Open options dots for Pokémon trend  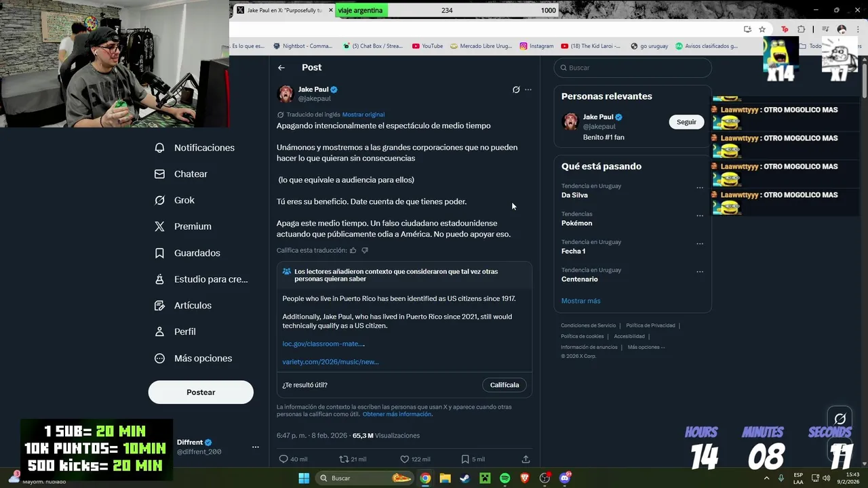click(700, 216)
